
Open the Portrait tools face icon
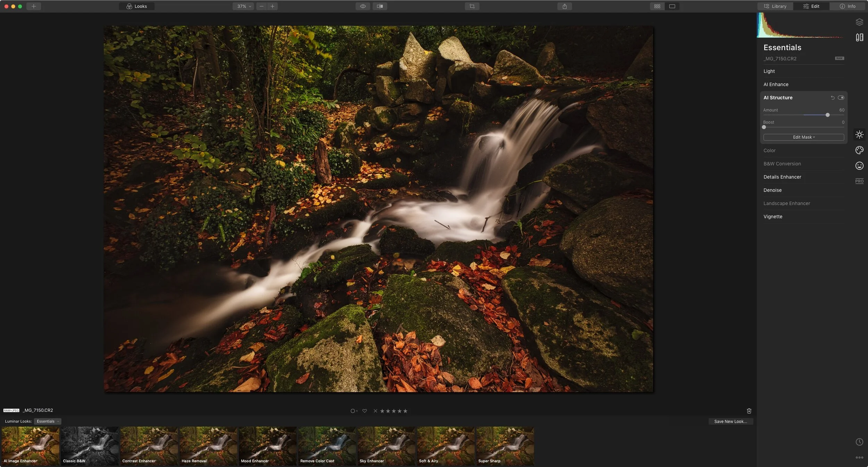(859, 166)
